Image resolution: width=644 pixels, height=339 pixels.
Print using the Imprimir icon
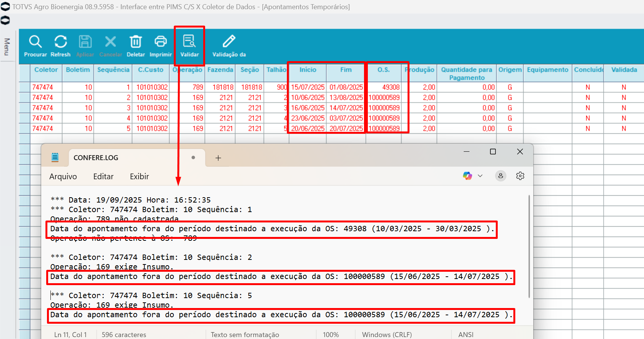[x=160, y=41]
